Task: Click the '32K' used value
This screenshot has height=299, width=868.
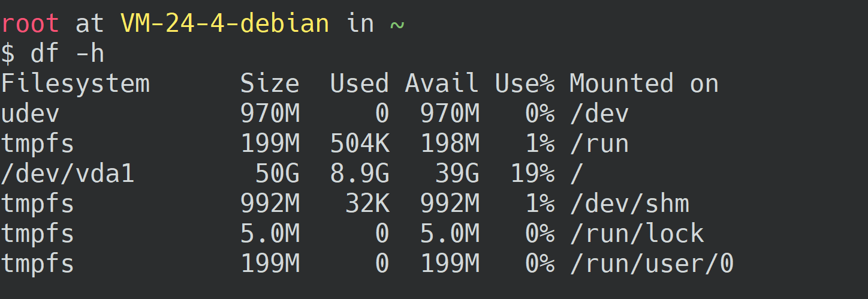Action: [367, 204]
